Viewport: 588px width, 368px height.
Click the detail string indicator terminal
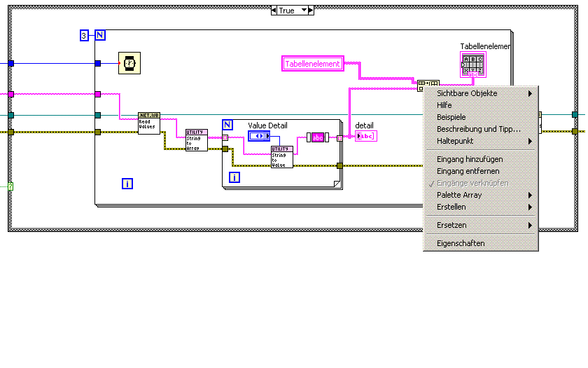point(366,136)
